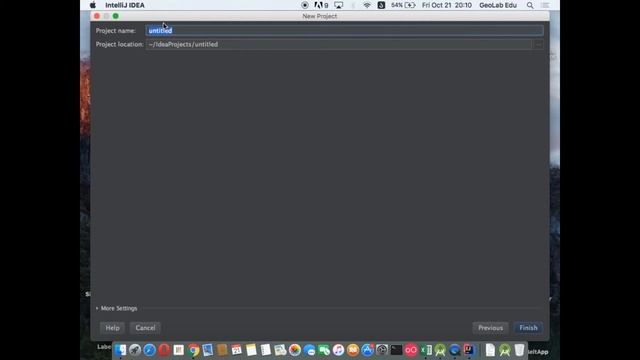The image size is (640, 360).
Task: Open Wi-Fi status menu
Action: (367, 5)
